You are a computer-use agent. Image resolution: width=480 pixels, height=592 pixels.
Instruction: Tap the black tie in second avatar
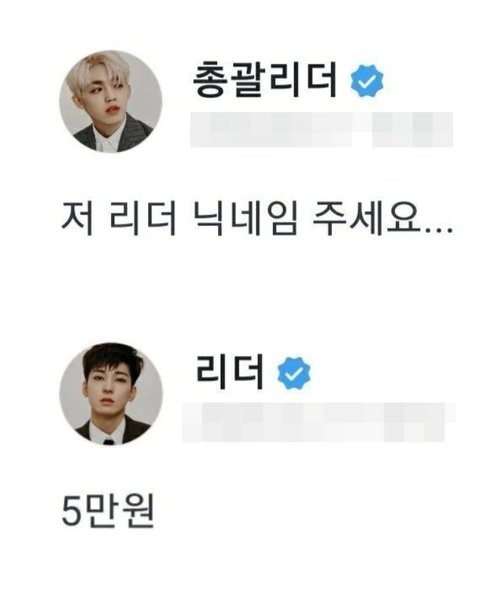(x=109, y=442)
